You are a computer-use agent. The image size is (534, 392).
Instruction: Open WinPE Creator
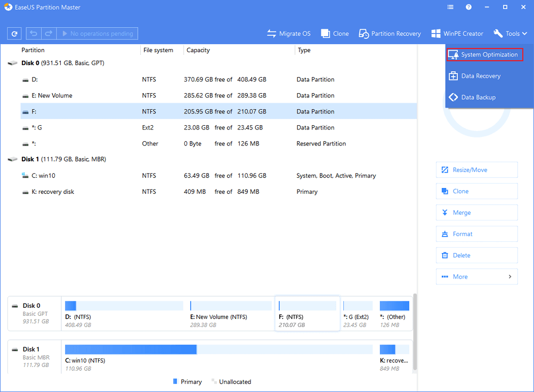[457, 34]
